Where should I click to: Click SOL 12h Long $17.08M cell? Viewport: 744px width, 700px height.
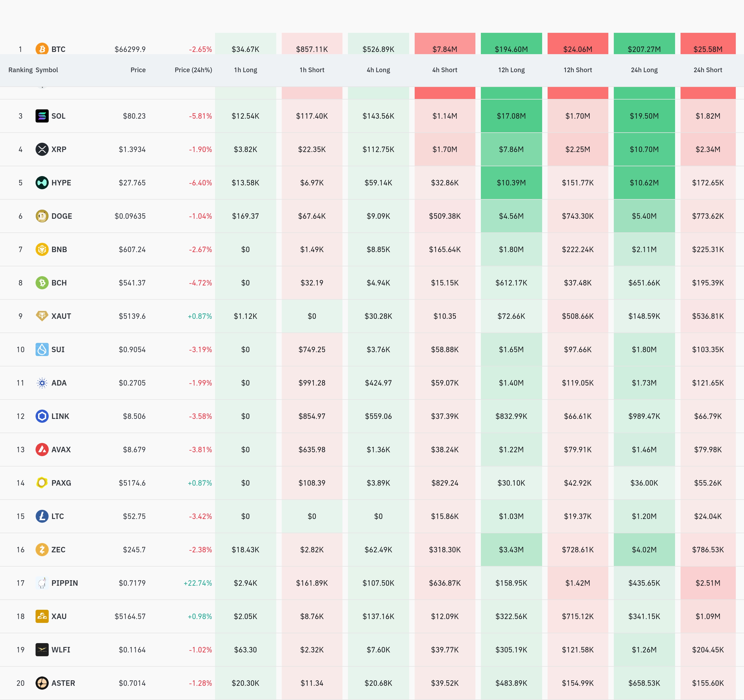[x=511, y=116]
